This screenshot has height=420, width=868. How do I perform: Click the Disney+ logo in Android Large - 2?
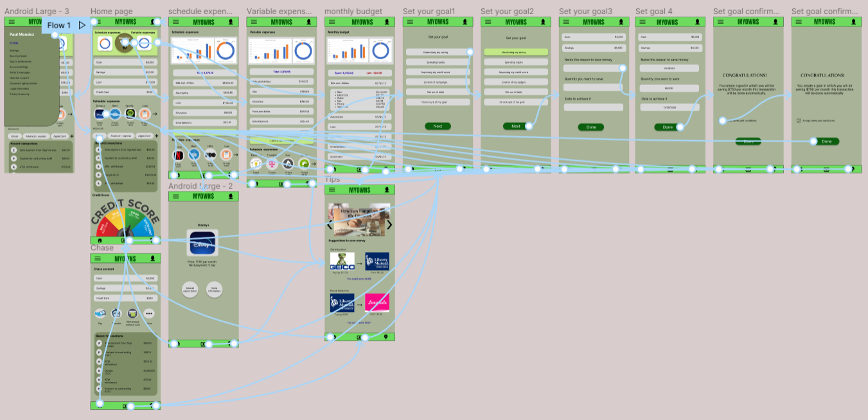click(x=204, y=243)
